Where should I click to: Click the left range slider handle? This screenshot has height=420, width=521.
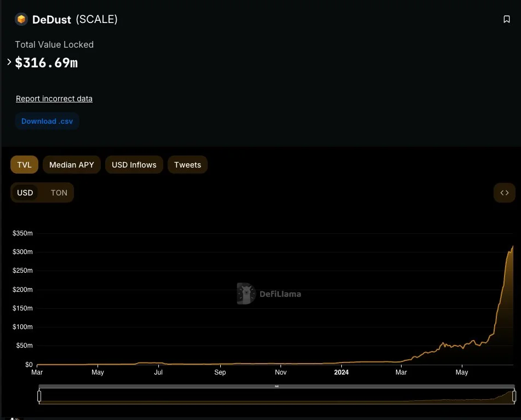tap(39, 396)
